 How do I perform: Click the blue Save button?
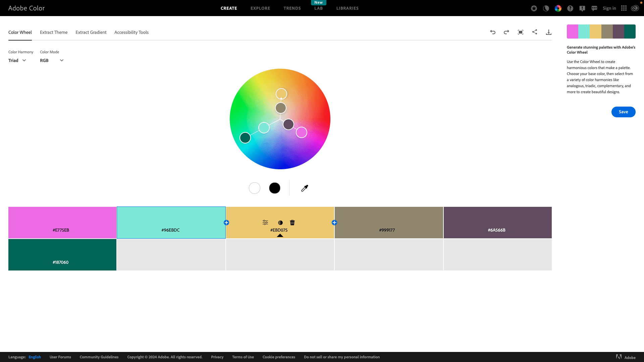click(x=623, y=112)
